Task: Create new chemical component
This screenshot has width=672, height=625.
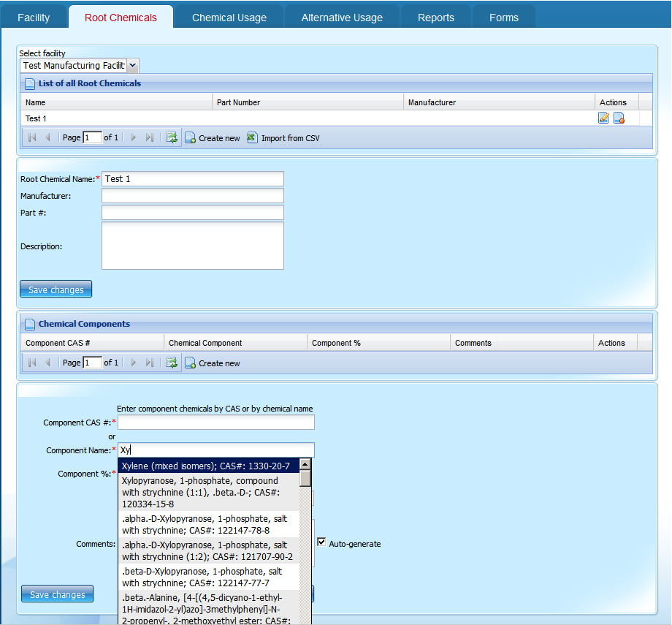Action: (x=213, y=363)
